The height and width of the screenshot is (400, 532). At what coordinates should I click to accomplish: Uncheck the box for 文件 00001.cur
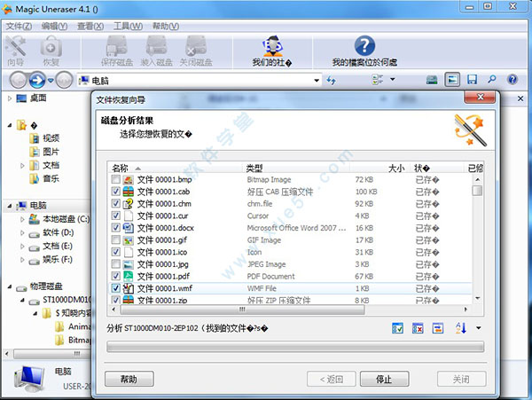point(115,216)
